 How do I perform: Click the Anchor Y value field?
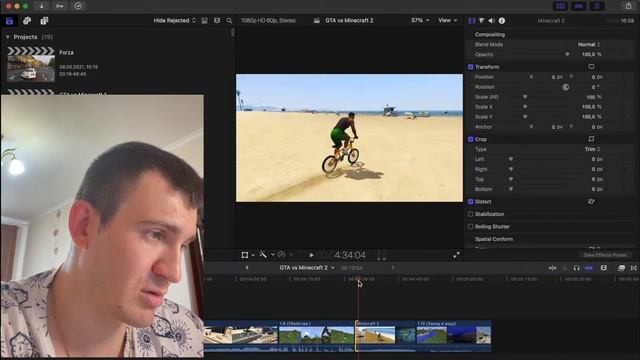point(597,127)
